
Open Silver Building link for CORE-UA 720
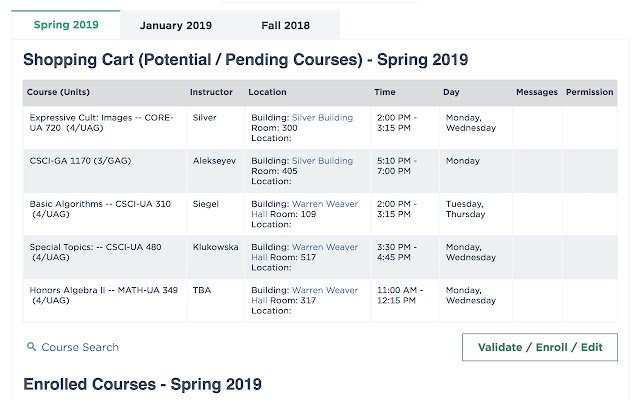point(322,118)
